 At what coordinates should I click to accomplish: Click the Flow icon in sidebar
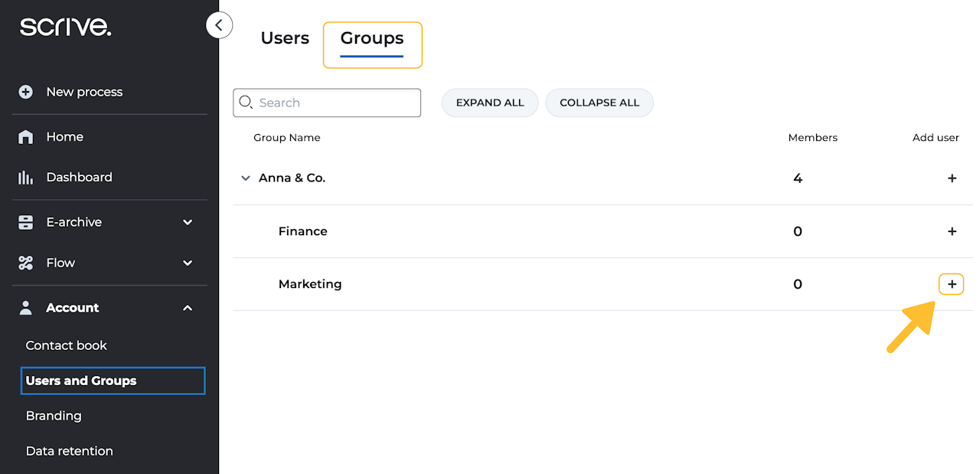[26, 263]
